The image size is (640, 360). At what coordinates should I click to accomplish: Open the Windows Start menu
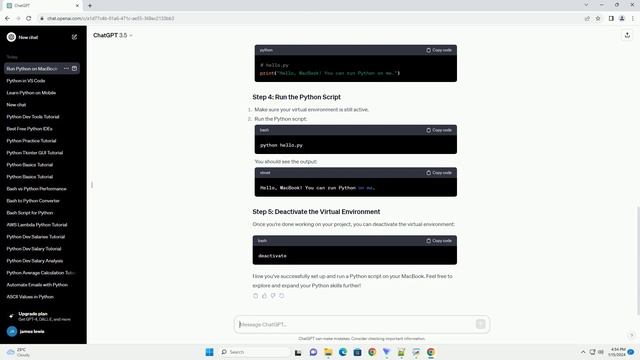coord(209,352)
